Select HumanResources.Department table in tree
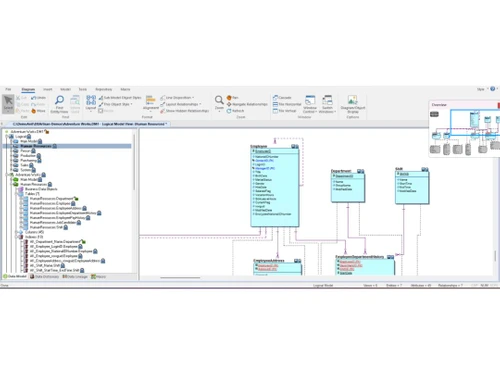 click(x=51, y=198)
